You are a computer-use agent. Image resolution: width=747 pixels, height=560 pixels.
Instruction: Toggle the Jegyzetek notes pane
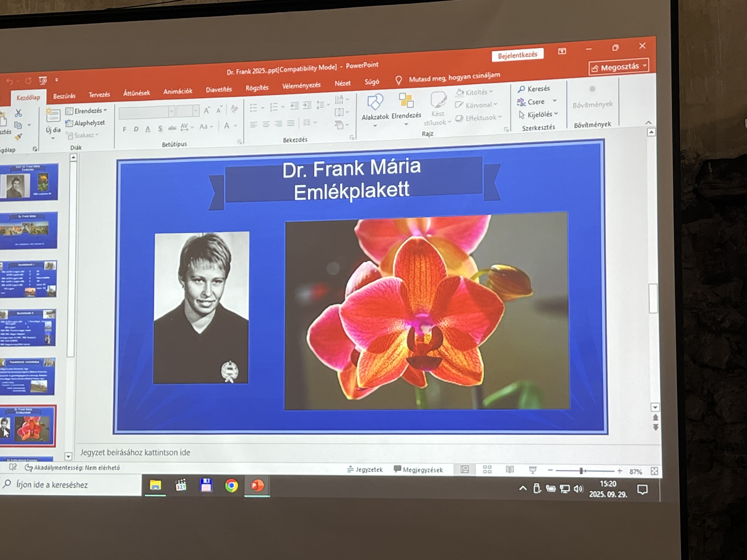(x=365, y=469)
